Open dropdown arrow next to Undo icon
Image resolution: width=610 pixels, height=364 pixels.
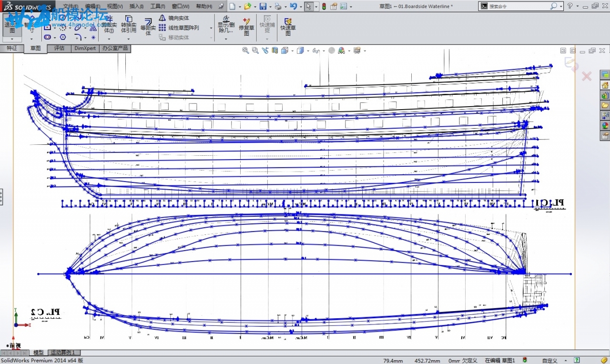pyautogui.click(x=301, y=7)
